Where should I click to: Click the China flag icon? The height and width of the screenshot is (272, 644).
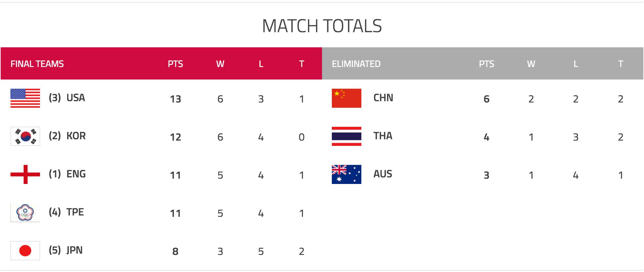pos(347,98)
